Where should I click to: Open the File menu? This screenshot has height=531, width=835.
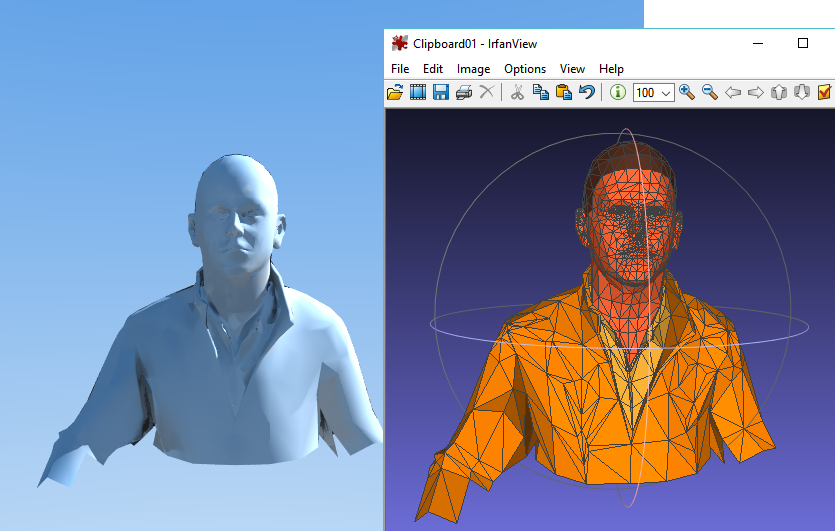click(x=400, y=69)
